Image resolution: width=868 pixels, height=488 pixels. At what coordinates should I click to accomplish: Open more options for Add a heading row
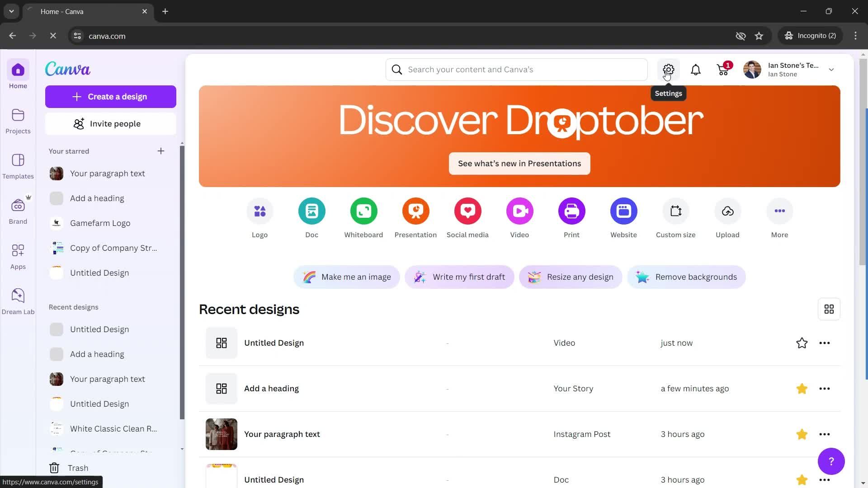pyautogui.click(x=825, y=389)
